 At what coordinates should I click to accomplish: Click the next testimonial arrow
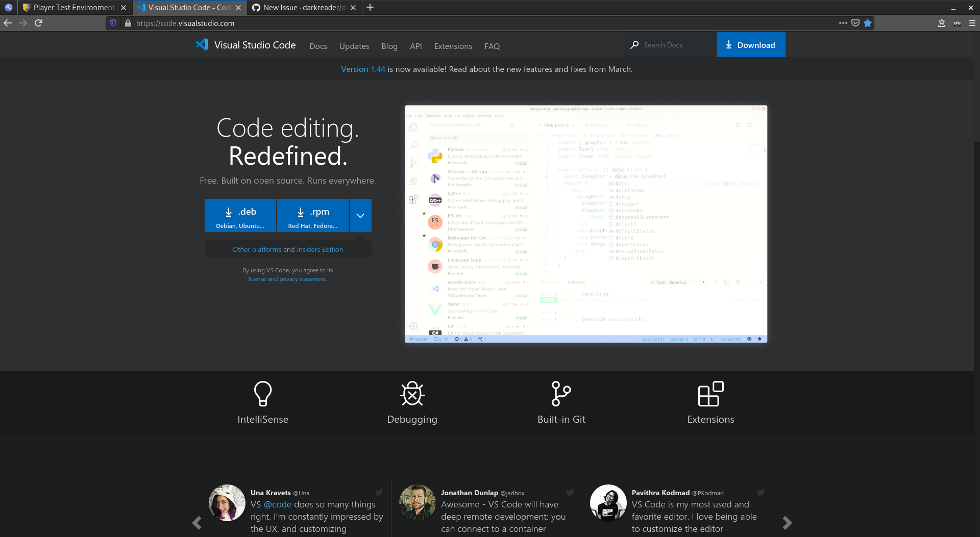point(786,523)
